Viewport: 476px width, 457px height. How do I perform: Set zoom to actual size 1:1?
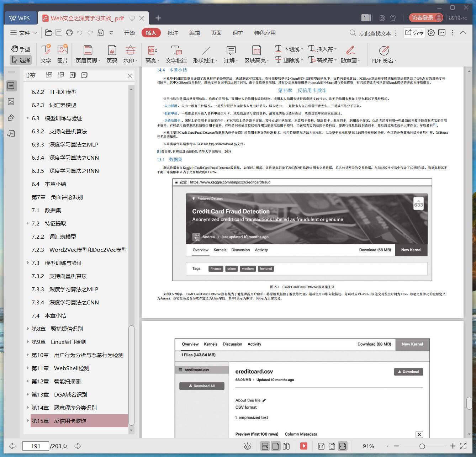pos(321,446)
